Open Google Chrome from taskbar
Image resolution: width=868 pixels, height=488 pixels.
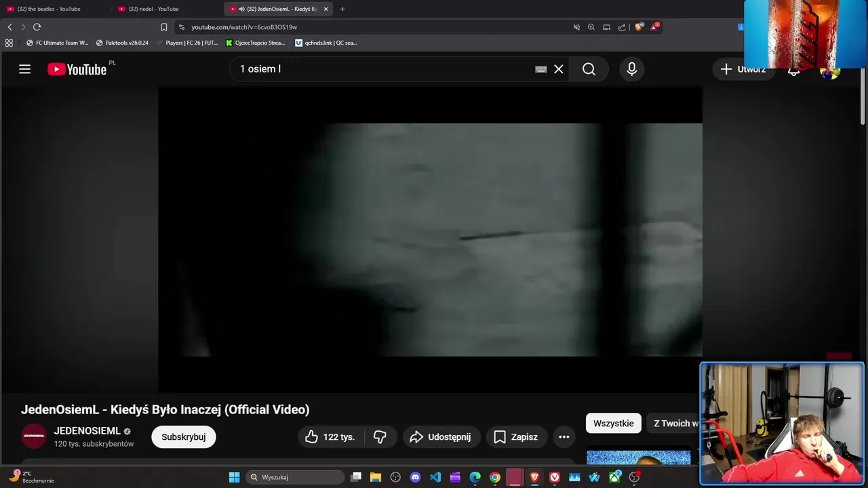(x=495, y=477)
